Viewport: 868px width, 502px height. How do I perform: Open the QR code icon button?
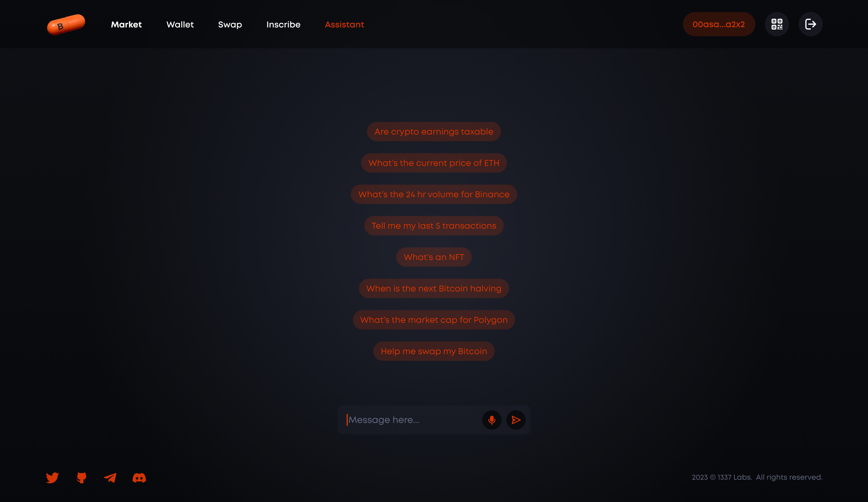(x=777, y=24)
